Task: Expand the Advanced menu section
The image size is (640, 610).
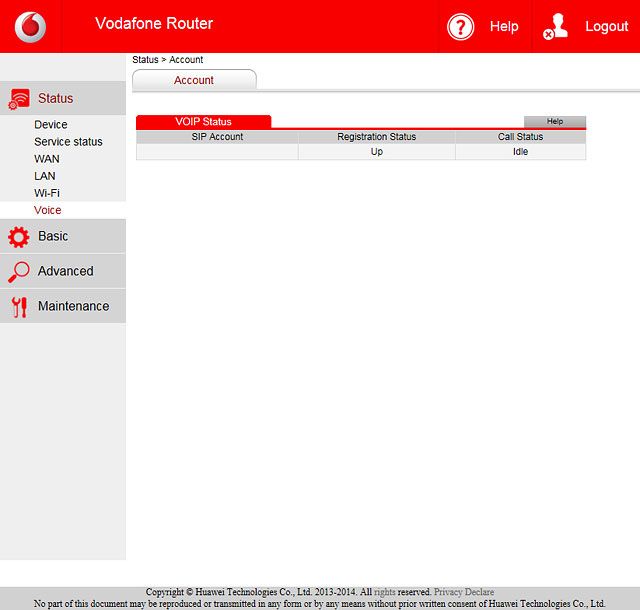Action: [x=63, y=271]
